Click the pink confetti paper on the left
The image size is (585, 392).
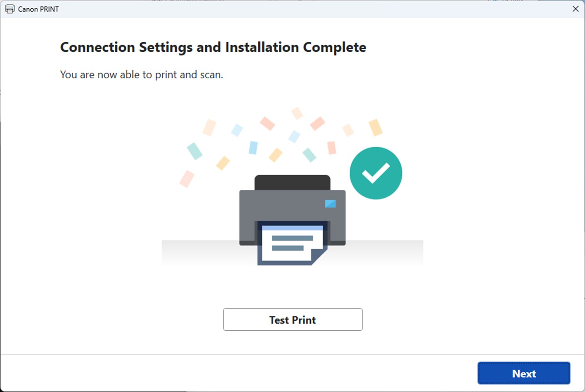(186, 178)
